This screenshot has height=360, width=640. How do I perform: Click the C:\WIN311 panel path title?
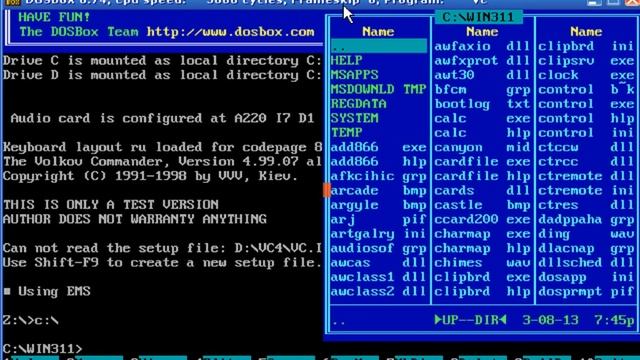coord(478,17)
